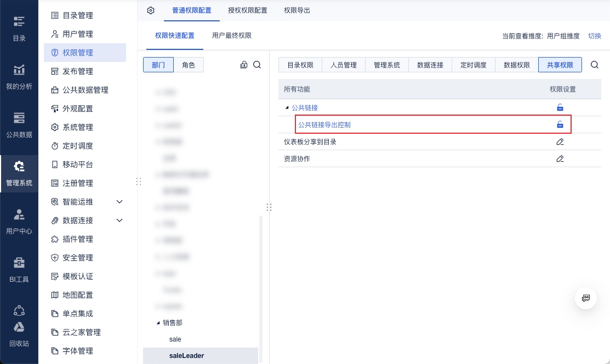Click the 公共链接导出控制 row label
610x364 pixels.
point(324,125)
